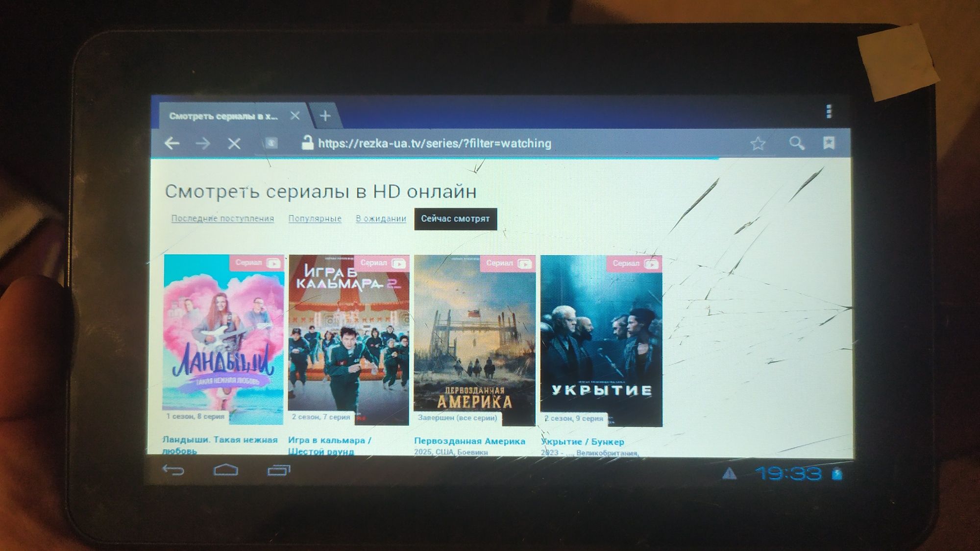980x551 pixels.
Task: Open bookmarks list icon
Action: point(829,143)
